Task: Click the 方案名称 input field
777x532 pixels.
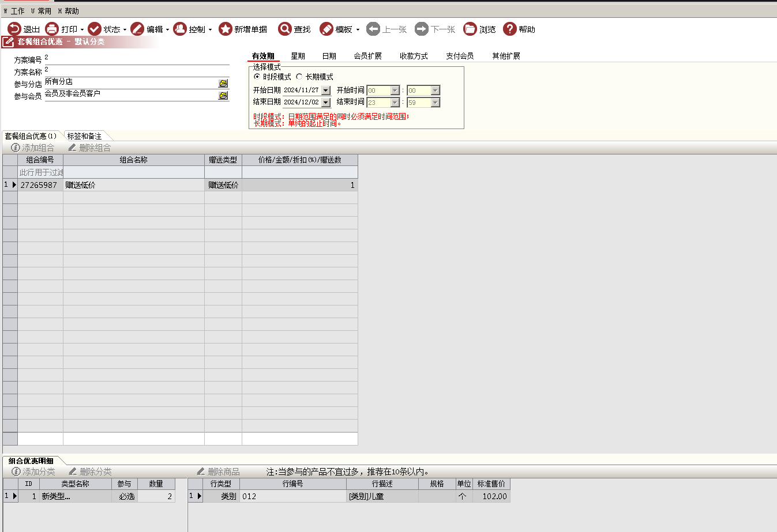Action: click(x=136, y=70)
